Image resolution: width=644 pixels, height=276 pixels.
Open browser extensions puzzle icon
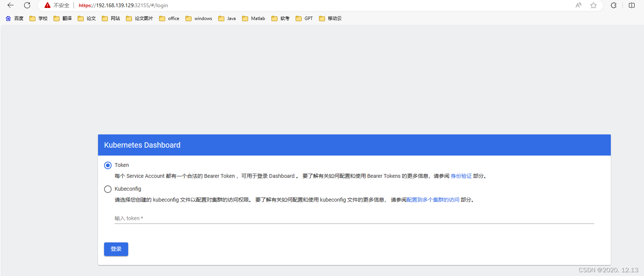pos(614,5)
